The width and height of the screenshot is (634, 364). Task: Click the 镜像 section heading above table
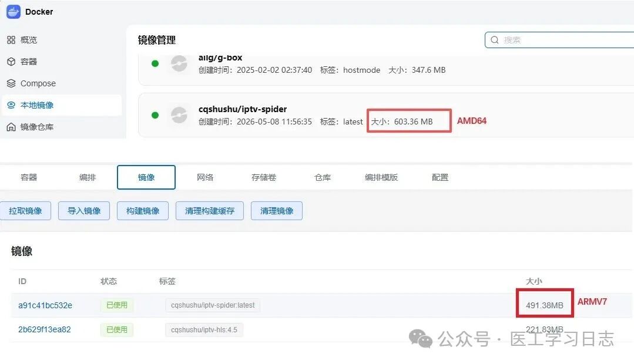21,251
